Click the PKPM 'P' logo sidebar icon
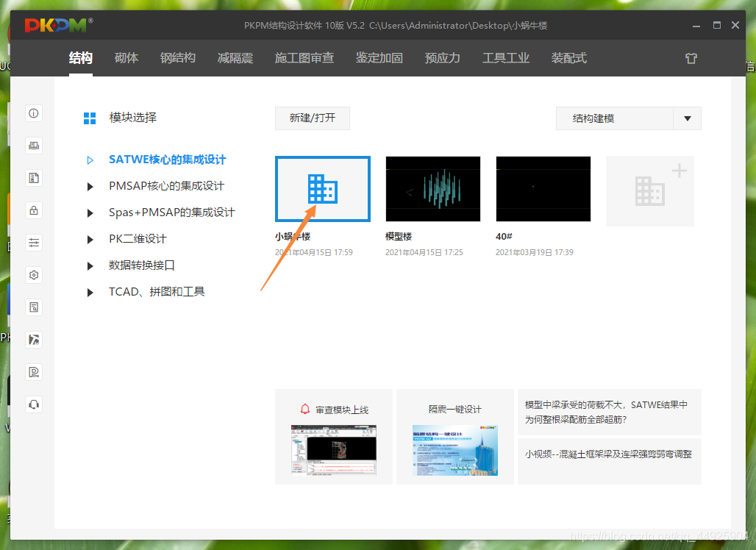 click(34, 372)
